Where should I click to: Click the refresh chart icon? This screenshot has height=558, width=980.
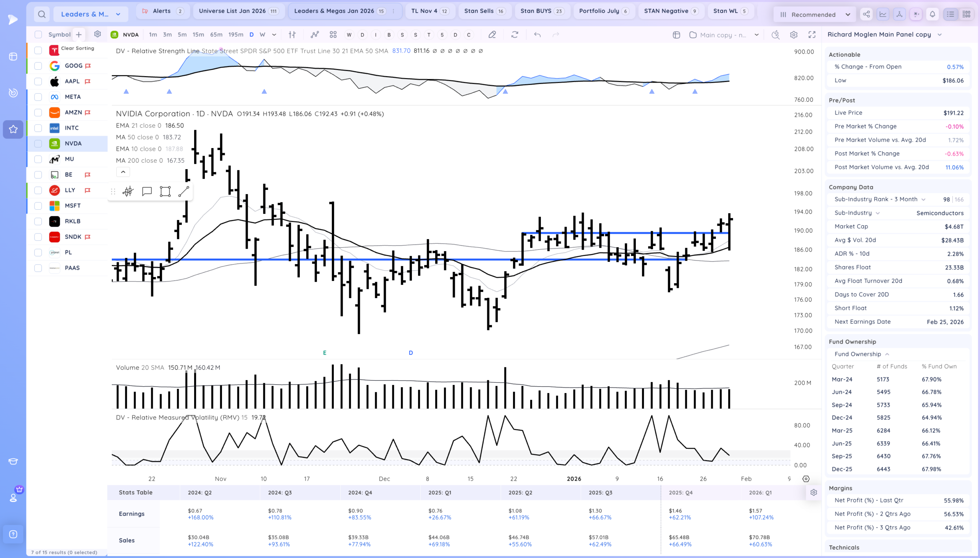tap(515, 35)
